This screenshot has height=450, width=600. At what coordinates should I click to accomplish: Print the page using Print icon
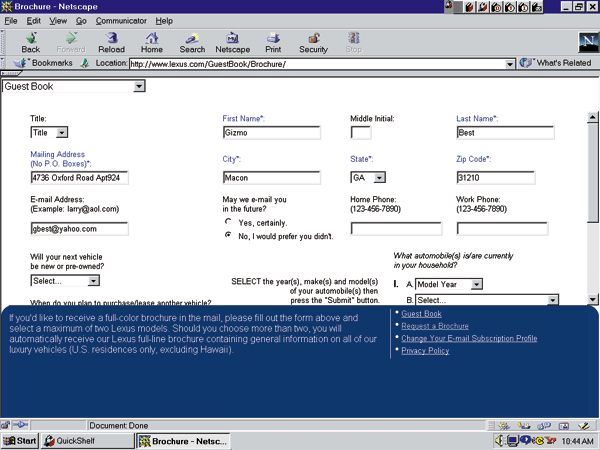(x=273, y=40)
